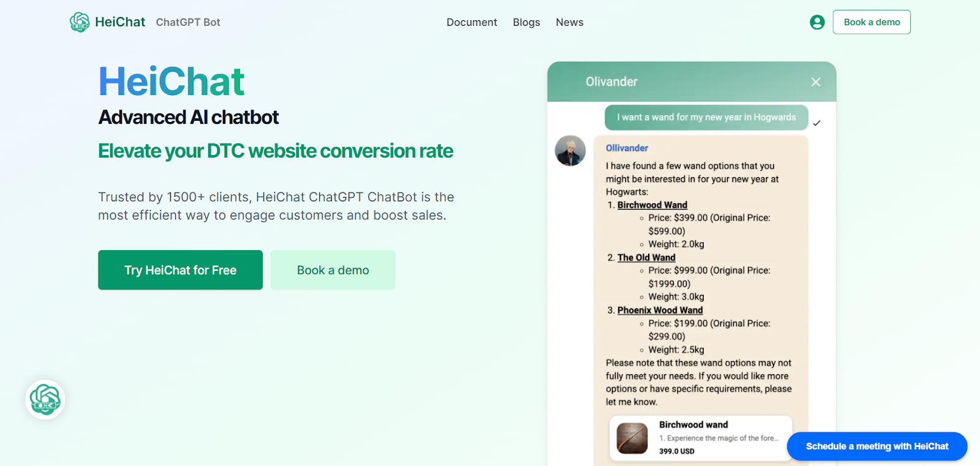Click Book a demo in top navigation

click(x=872, y=22)
